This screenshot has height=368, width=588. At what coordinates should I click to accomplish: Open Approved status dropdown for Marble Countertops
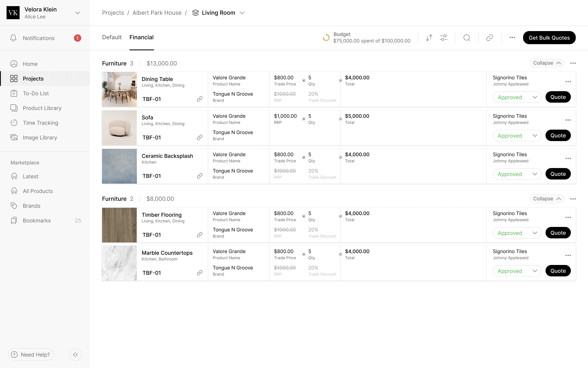click(x=517, y=271)
